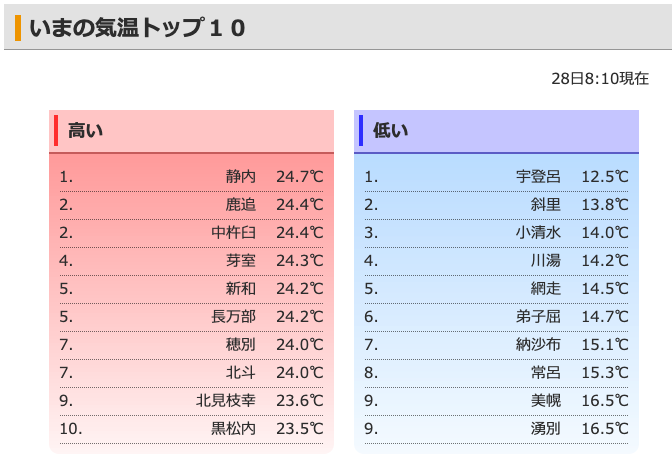The image size is (672, 462).
Task: Click the 弟子屈 14.7℃ row
Action: click(496, 317)
